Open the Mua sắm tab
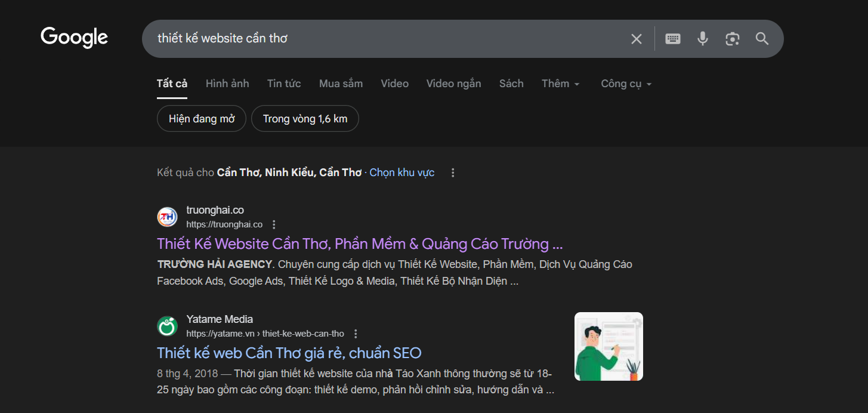Image resolution: width=868 pixels, height=413 pixels. [x=341, y=84]
